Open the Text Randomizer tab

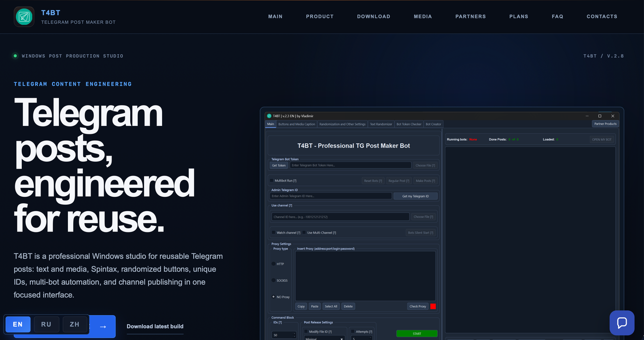381,124
